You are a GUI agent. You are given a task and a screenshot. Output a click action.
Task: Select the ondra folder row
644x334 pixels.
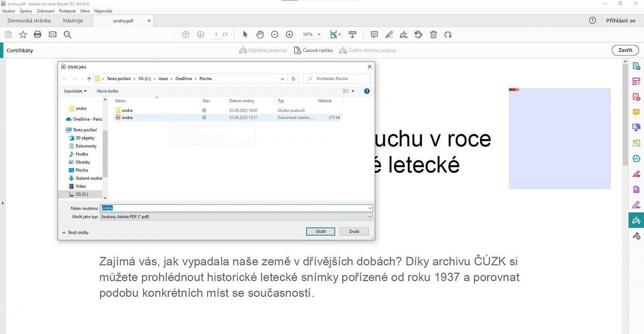pyautogui.click(x=228, y=111)
